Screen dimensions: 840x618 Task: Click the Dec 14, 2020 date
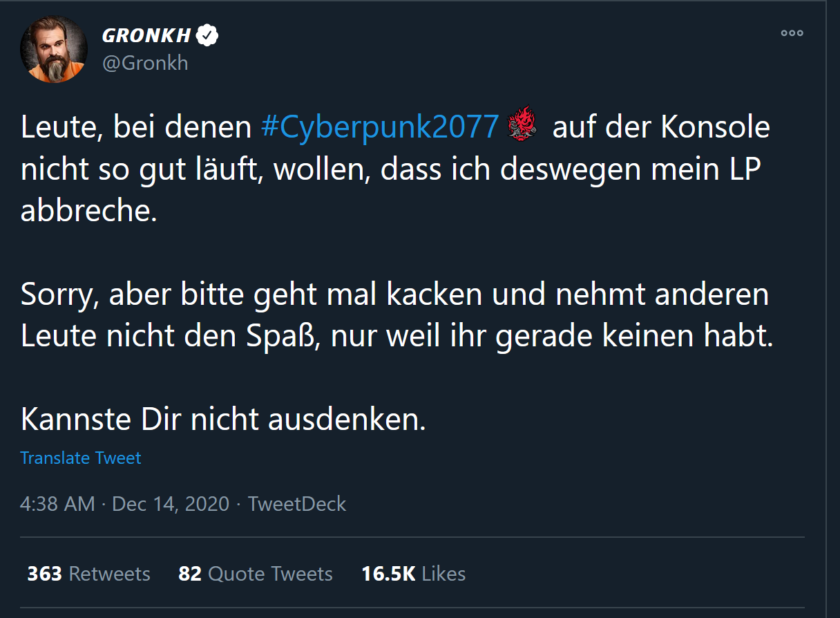pyautogui.click(x=171, y=503)
